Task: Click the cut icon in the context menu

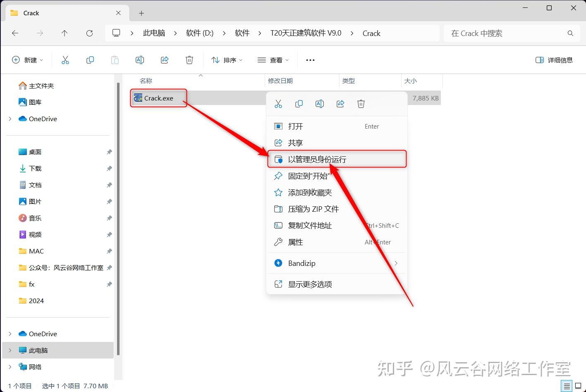Action: coord(278,104)
